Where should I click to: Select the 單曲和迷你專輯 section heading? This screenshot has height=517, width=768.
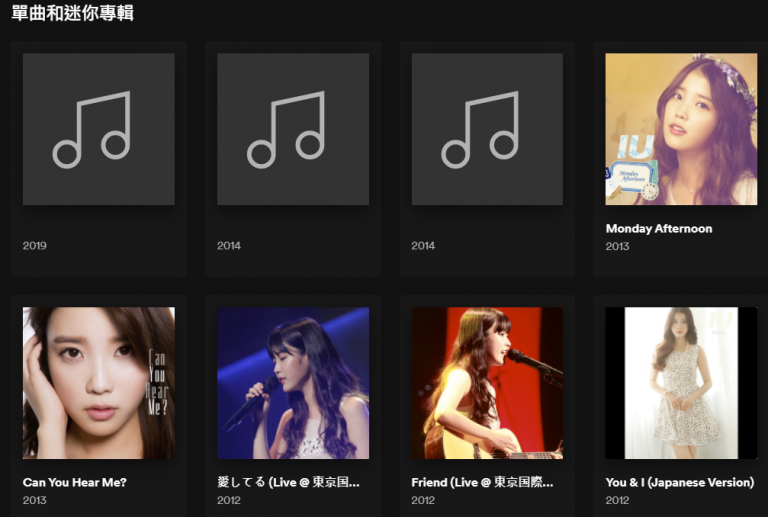pos(72,13)
